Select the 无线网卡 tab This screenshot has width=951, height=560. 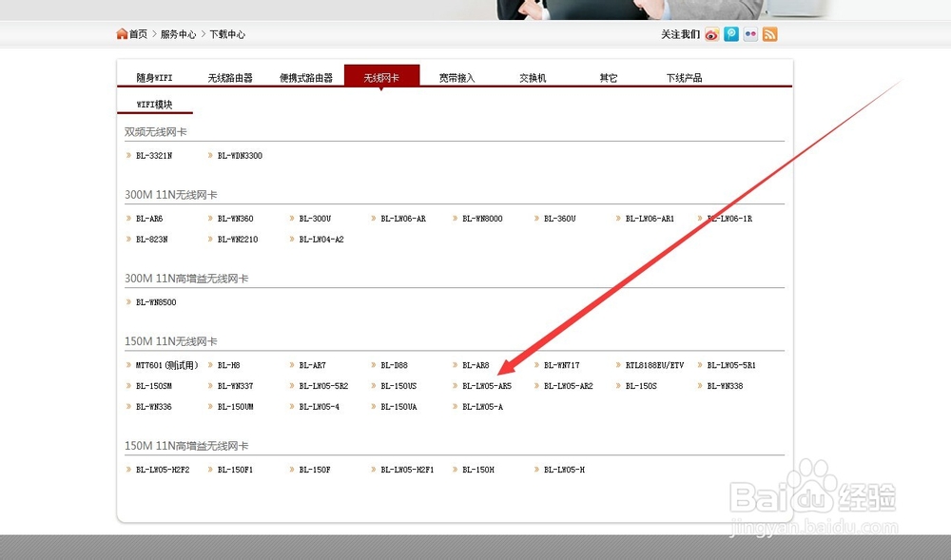pos(381,76)
